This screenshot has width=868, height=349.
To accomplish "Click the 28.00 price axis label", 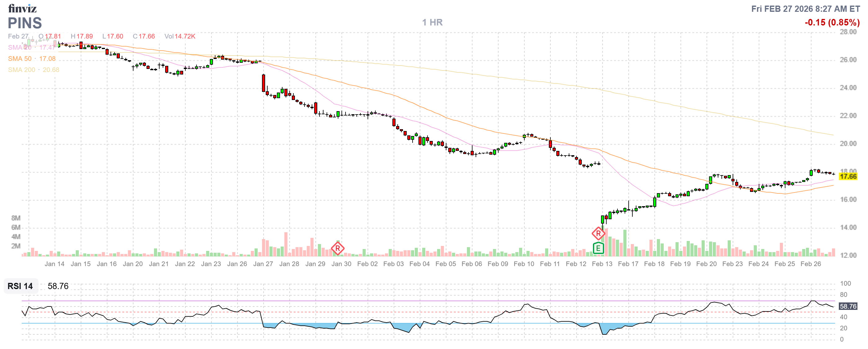I will [x=848, y=32].
